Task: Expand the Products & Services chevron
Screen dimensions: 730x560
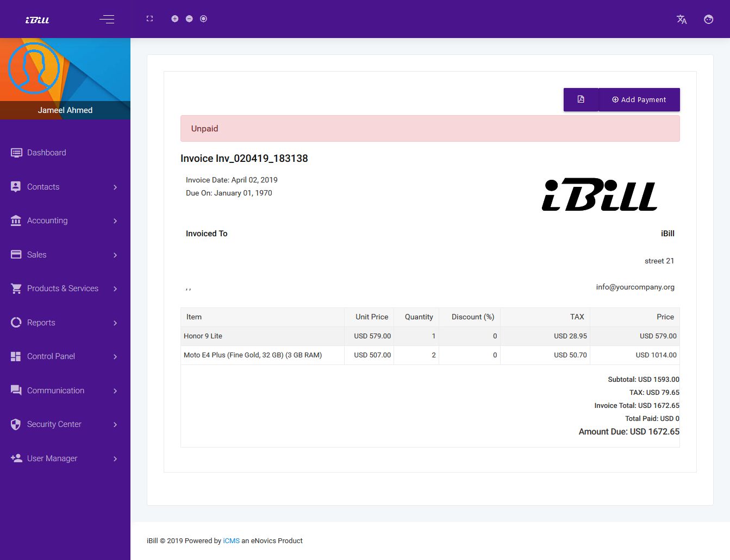Action: coord(115,289)
